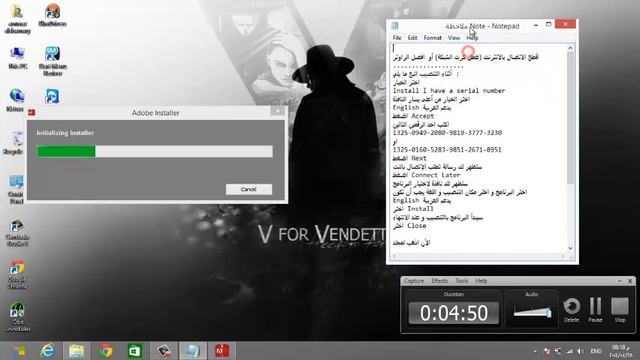Viewport: 640px width, 360px height.
Task: Click the Notepad horizontal scrollbar
Action: 478,256
